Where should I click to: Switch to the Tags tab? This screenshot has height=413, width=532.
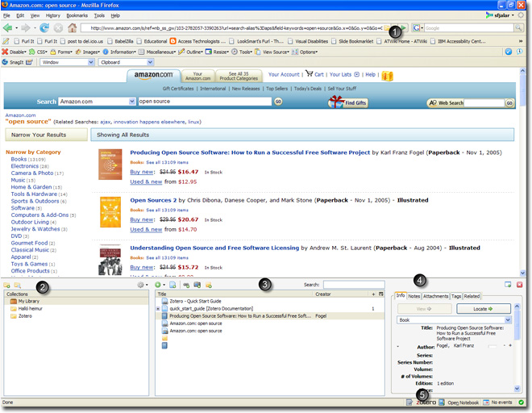point(456,296)
